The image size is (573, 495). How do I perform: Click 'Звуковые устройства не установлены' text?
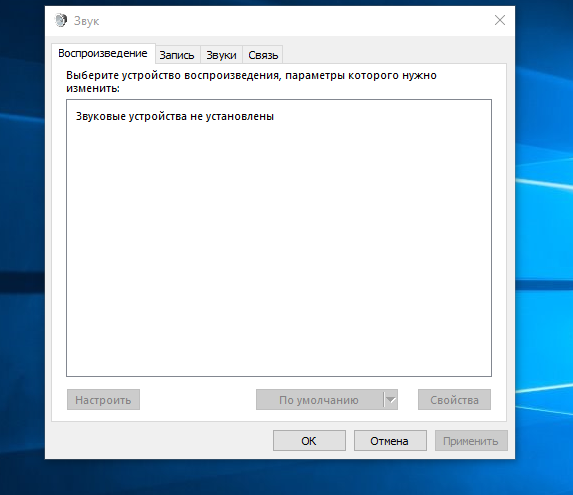(175, 116)
